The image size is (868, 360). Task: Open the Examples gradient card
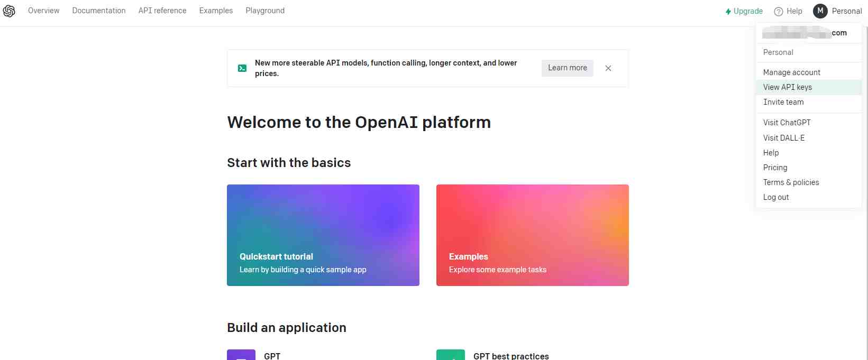[x=533, y=235]
